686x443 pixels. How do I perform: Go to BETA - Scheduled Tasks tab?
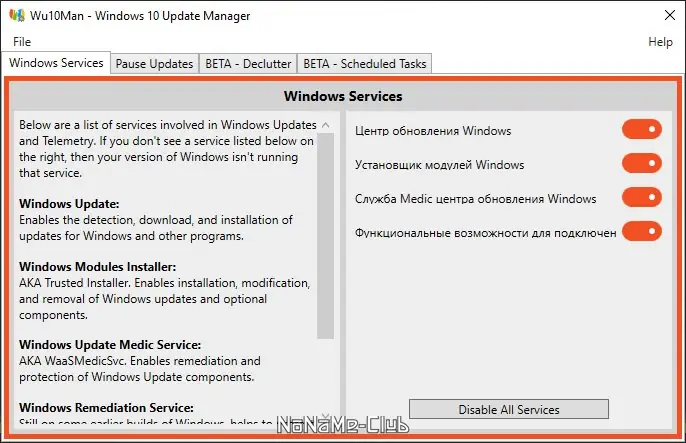point(364,64)
